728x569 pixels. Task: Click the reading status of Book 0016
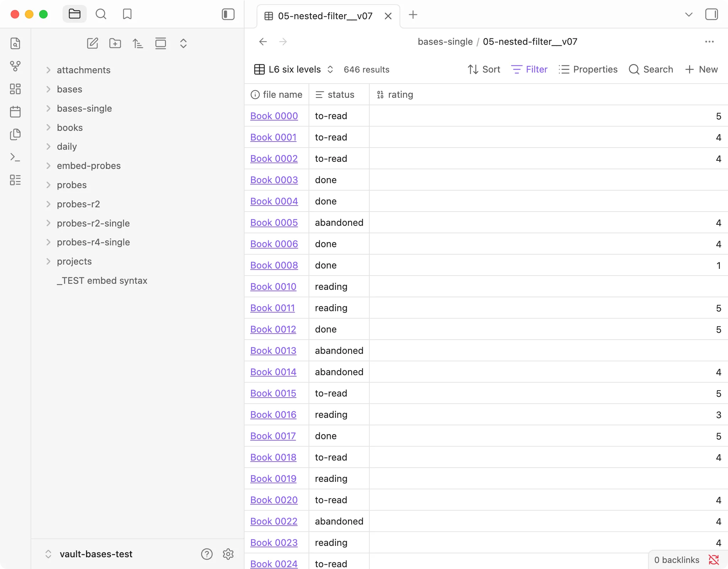tap(331, 415)
